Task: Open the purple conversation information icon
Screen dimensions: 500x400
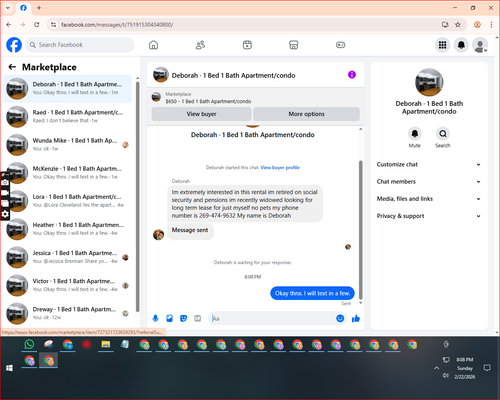Action: point(352,75)
